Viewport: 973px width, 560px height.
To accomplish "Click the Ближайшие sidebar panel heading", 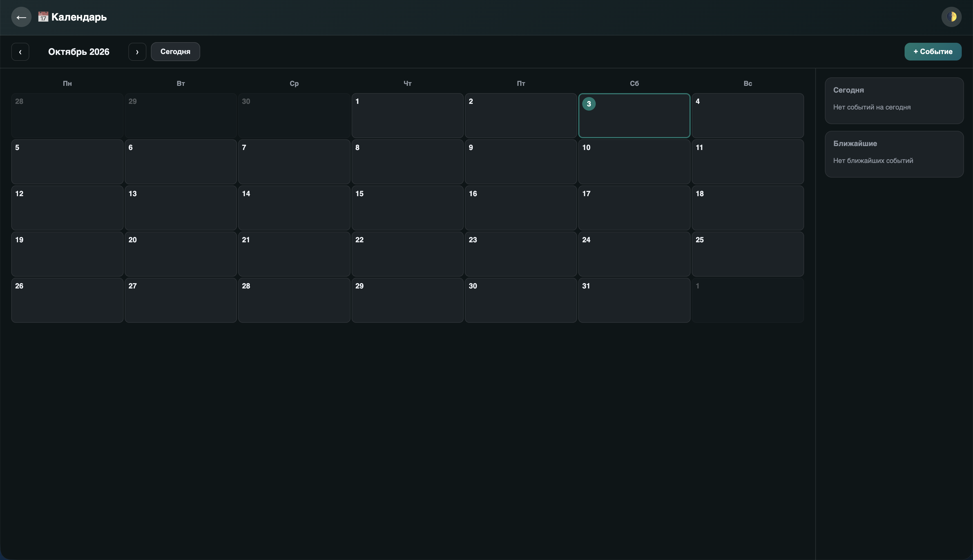I will click(x=855, y=144).
